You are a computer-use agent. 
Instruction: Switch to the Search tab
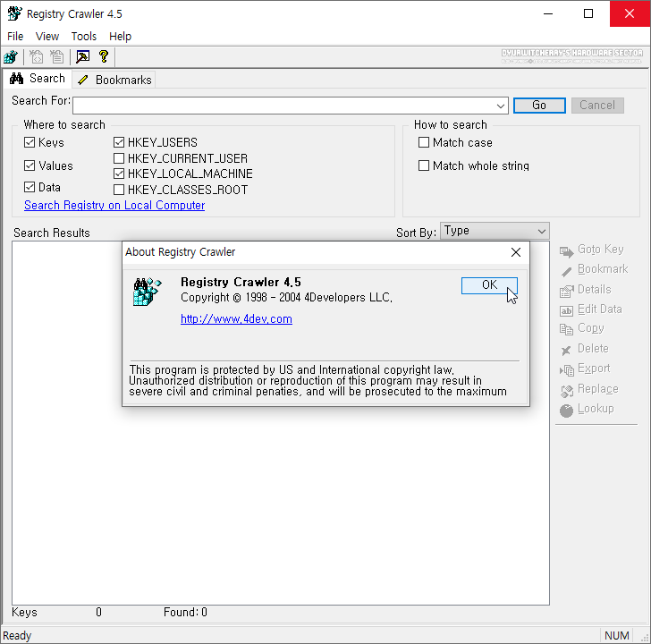pos(38,79)
